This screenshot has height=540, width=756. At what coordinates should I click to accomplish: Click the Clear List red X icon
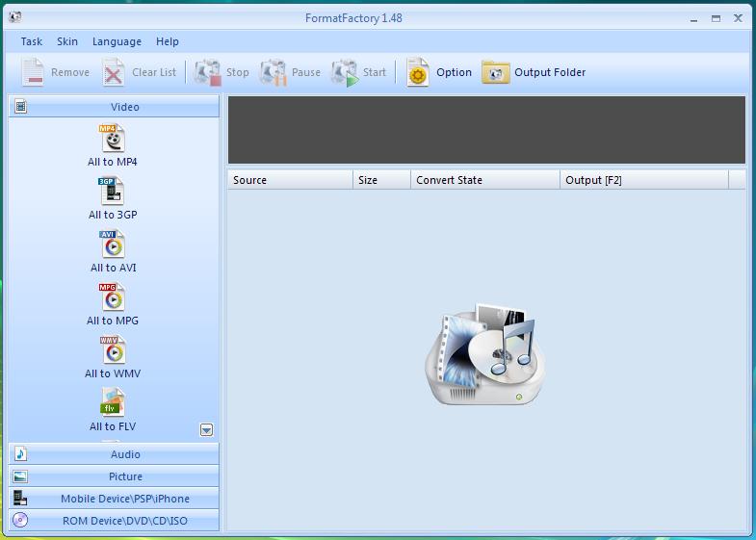114,72
